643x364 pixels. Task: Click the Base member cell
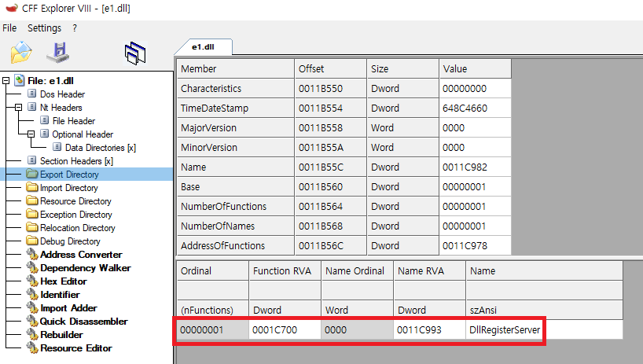point(235,187)
